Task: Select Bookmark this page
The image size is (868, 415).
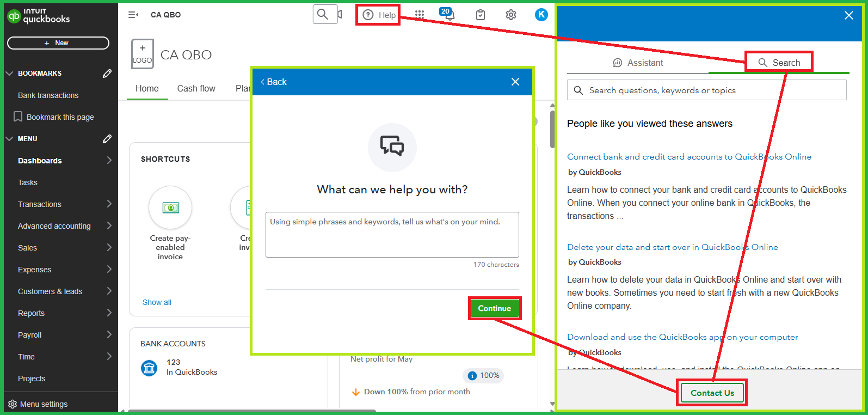Action: 53,117
